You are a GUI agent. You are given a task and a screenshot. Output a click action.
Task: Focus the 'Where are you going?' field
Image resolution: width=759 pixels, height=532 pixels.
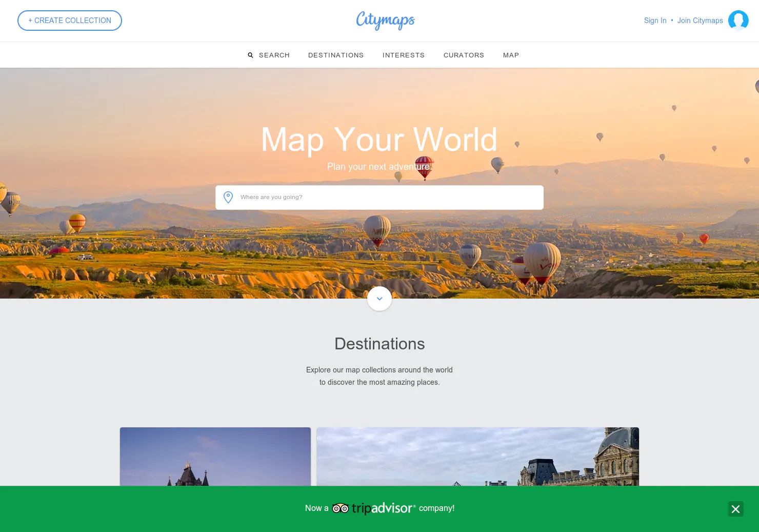click(x=379, y=198)
